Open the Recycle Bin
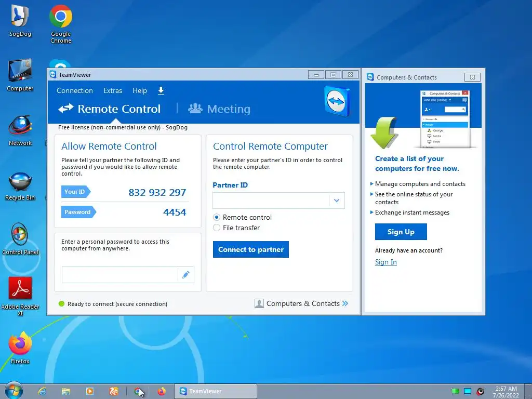 (x=20, y=186)
